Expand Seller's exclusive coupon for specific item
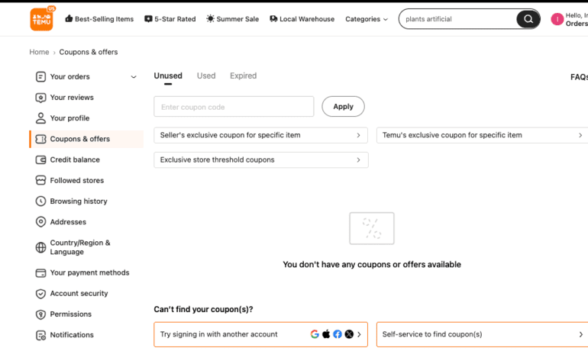Viewport: 588px width, 364px height. (260, 135)
